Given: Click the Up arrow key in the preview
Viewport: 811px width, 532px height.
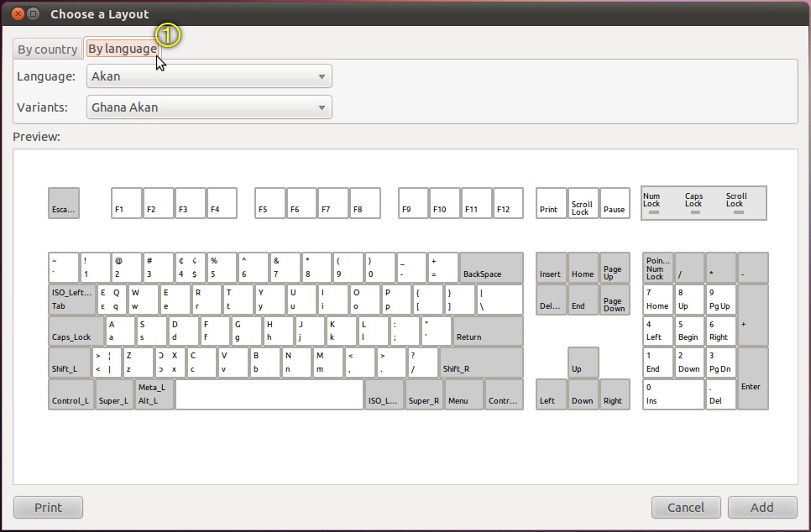Looking at the screenshot, I should point(583,362).
